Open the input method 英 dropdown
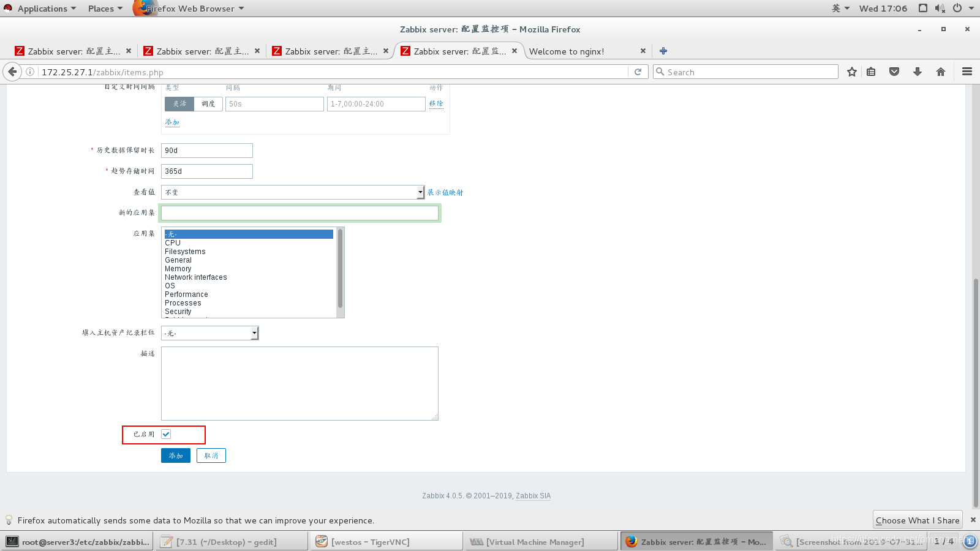This screenshot has width=980, height=551. click(841, 8)
